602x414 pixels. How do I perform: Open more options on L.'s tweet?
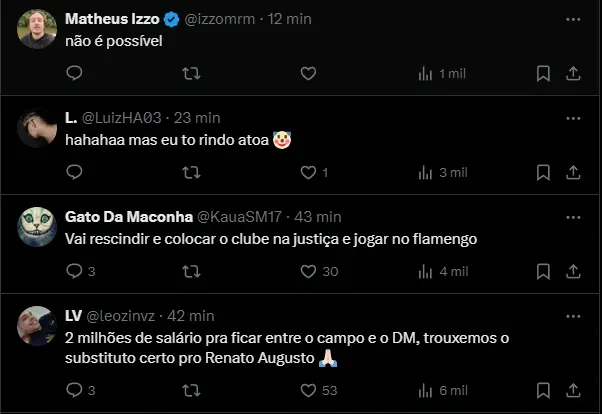pyautogui.click(x=574, y=117)
